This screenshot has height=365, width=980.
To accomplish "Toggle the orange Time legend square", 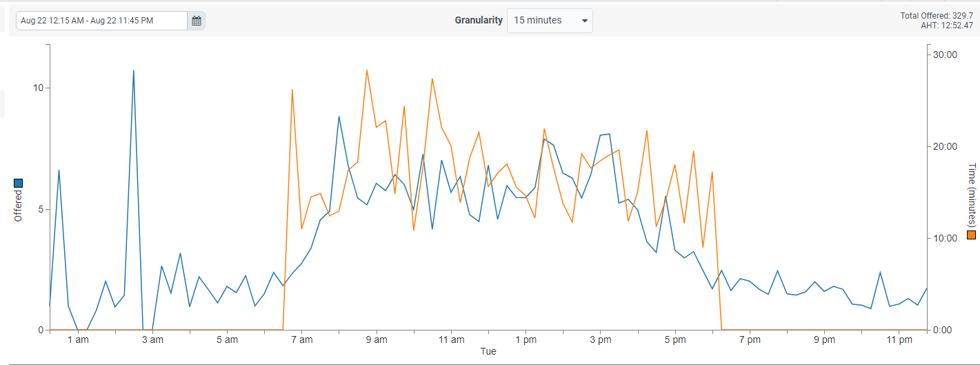I will click(x=972, y=235).
